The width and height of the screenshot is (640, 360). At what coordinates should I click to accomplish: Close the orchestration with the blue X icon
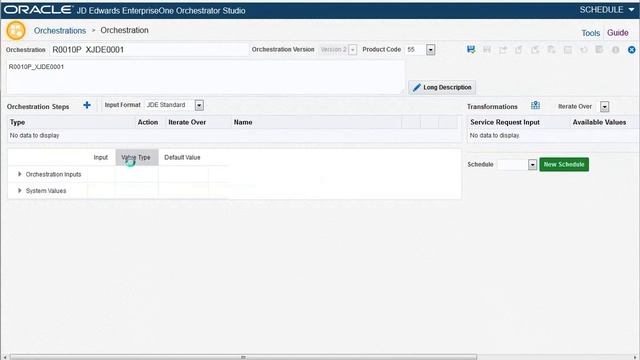tap(631, 50)
